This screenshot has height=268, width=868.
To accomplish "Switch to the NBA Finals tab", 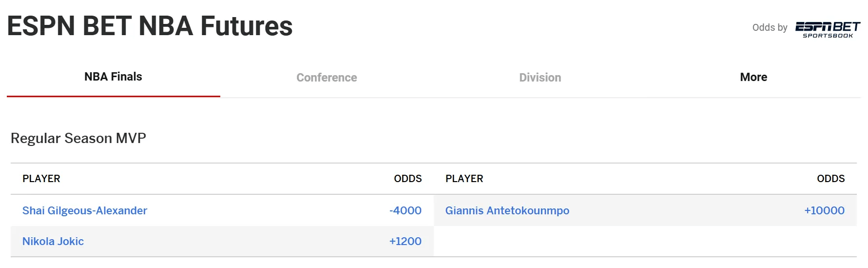I will (113, 77).
